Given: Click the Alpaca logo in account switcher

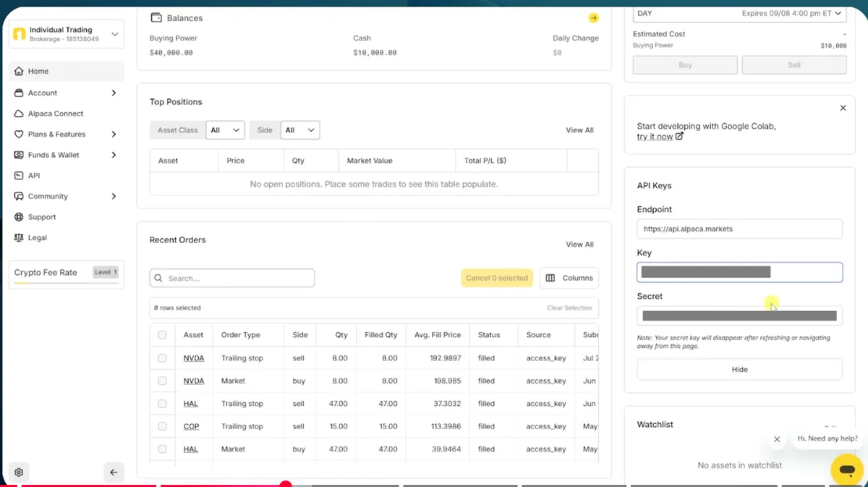Looking at the screenshot, I should [x=20, y=34].
